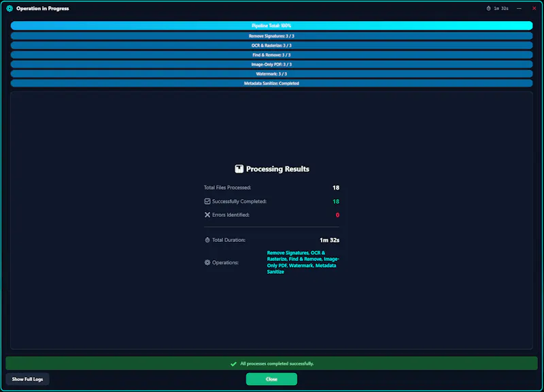Click the Errors Identified label
Screen dimensions: 544x392
click(x=231, y=215)
